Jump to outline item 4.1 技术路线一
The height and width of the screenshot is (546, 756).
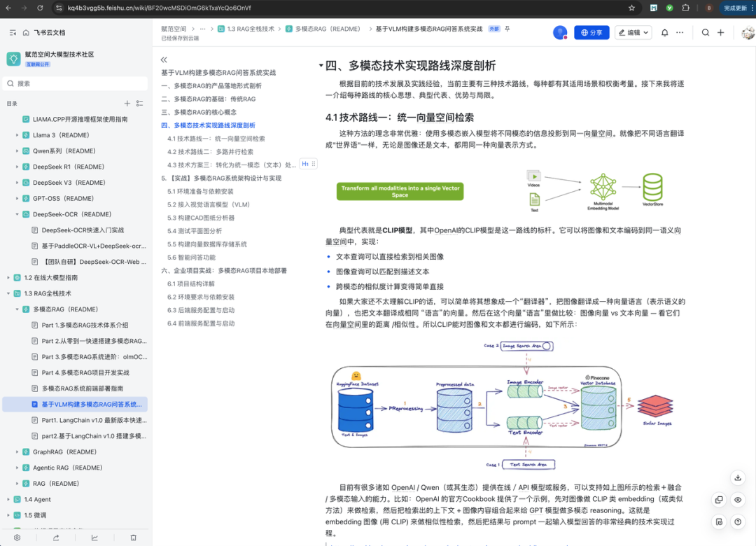coord(216,139)
